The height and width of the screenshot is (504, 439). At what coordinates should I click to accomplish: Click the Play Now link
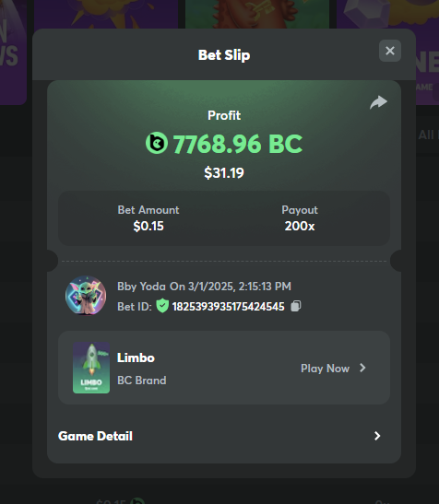point(325,369)
